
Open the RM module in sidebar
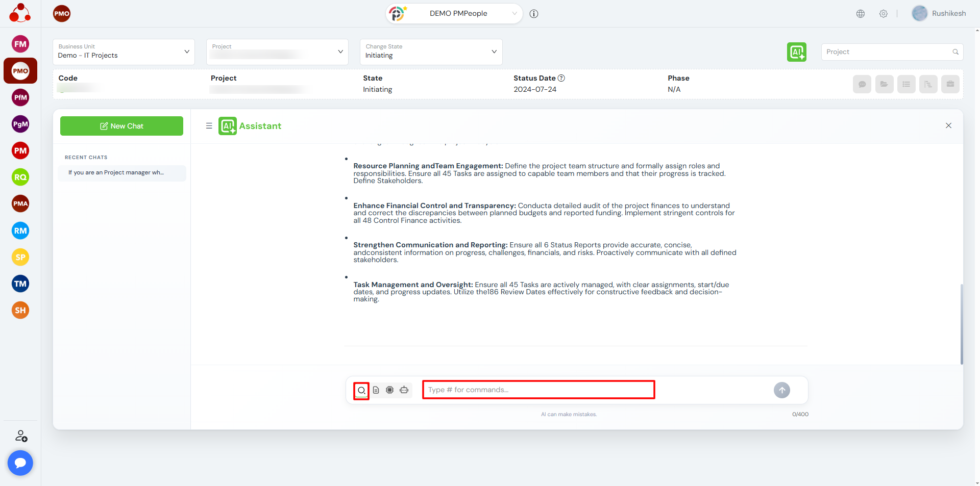pyautogui.click(x=20, y=231)
